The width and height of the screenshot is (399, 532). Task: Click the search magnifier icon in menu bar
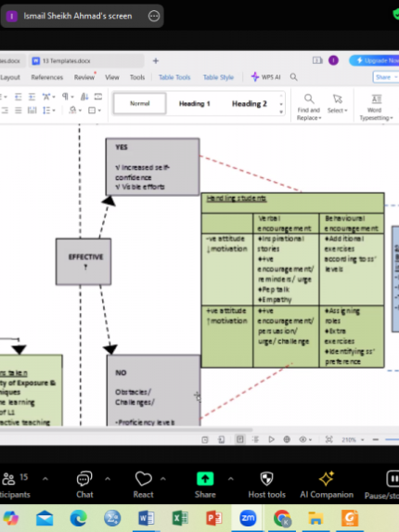(293, 77)
